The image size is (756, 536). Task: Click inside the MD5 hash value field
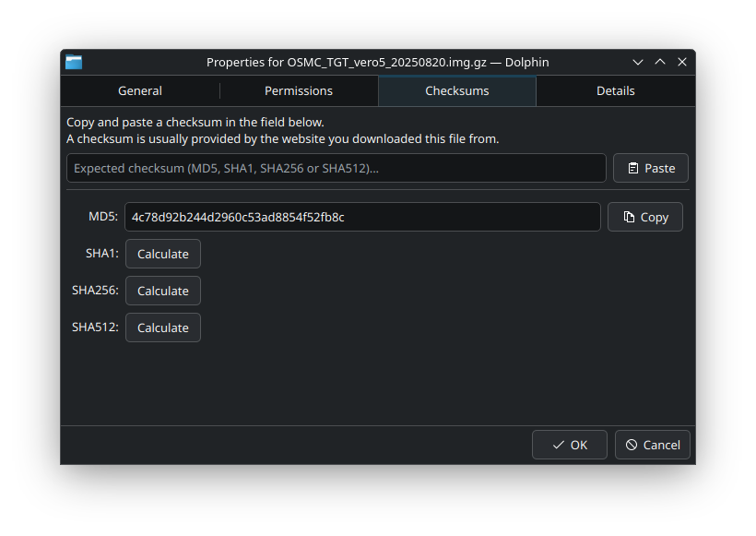point(362,217)
